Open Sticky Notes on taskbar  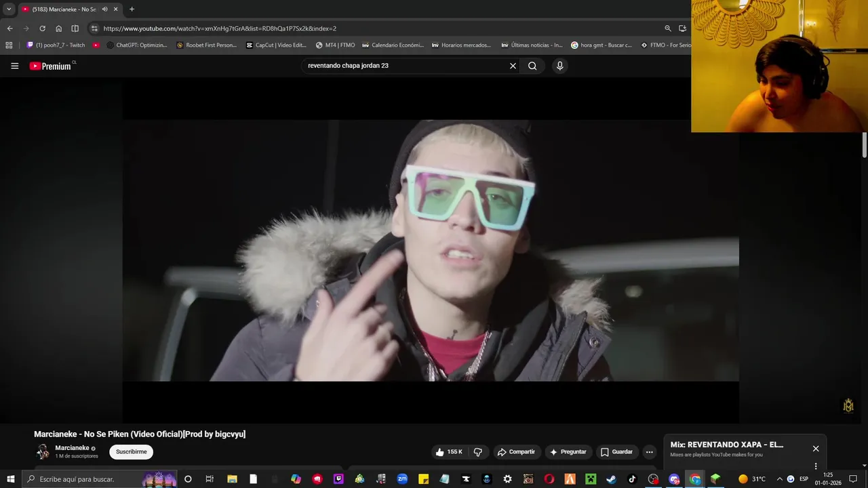click(423, 479)
